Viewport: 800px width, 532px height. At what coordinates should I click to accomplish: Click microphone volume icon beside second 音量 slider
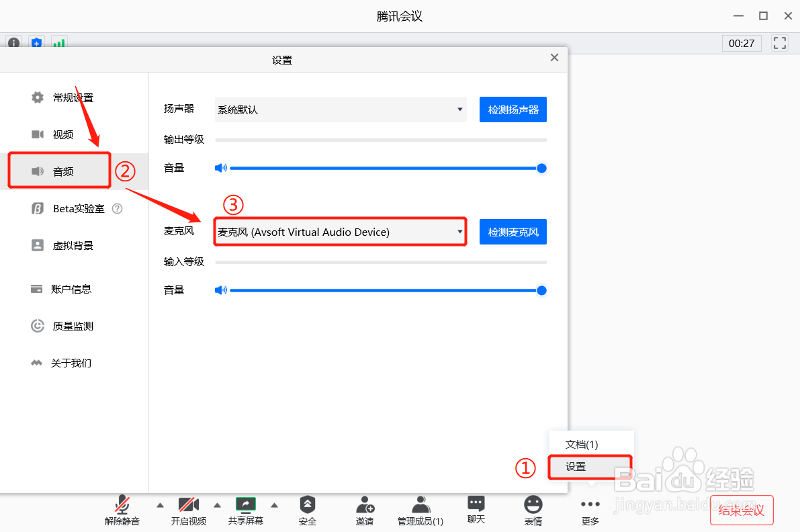[x=220, y=290]
